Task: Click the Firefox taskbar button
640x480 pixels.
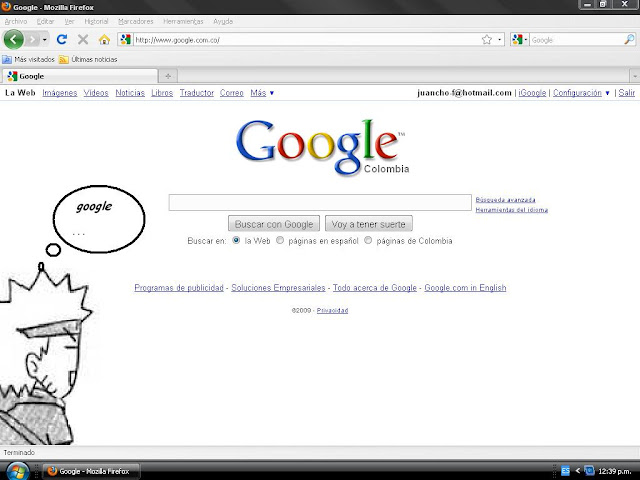Action: coord(91,471)
